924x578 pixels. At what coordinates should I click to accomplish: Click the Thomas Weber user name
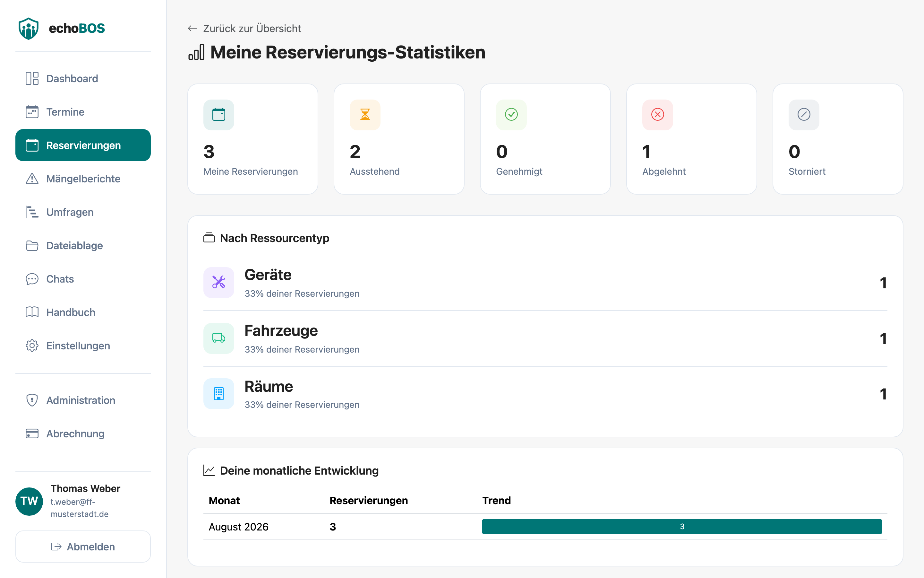(x=85, y=488)
